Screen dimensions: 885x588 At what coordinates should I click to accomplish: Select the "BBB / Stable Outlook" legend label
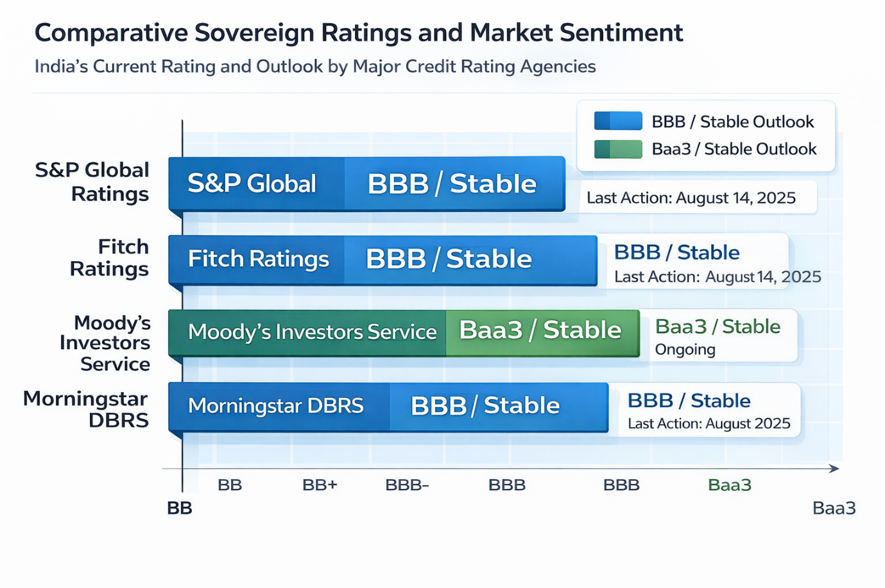coord(732,121)
